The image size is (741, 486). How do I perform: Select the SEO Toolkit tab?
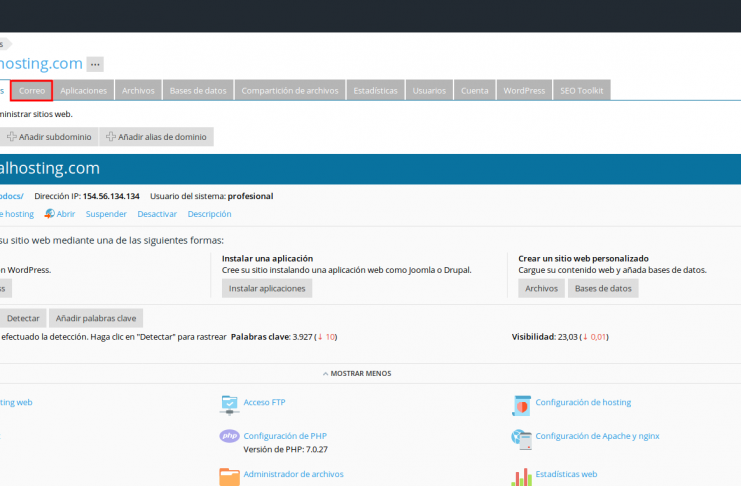[581, 91]
